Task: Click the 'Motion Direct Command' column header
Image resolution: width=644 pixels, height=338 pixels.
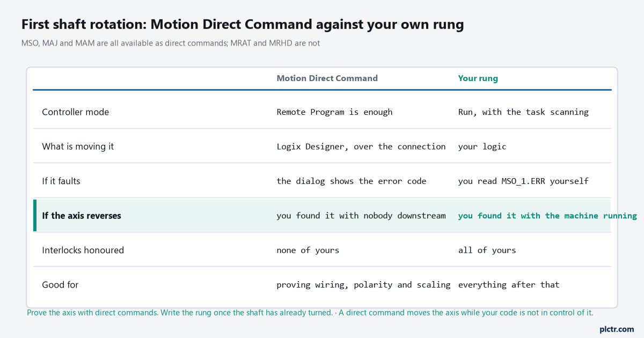Action: pos(327,78)
